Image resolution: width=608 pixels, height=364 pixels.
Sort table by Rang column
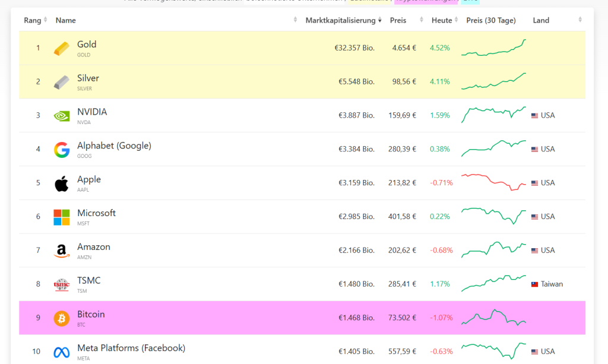tap(33, 20)
